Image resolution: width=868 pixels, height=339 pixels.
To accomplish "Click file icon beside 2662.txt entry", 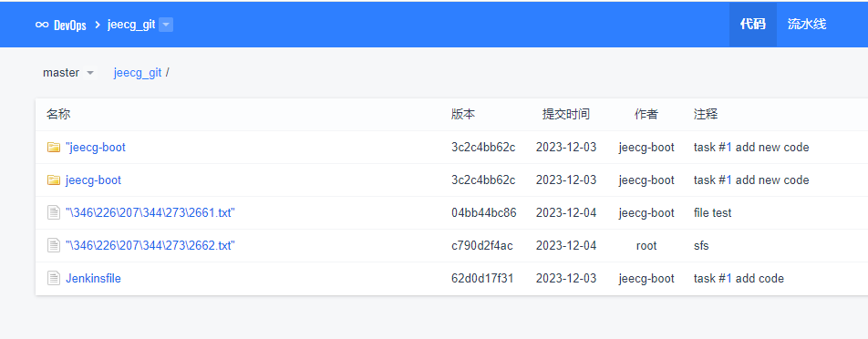I will point(53,245).
